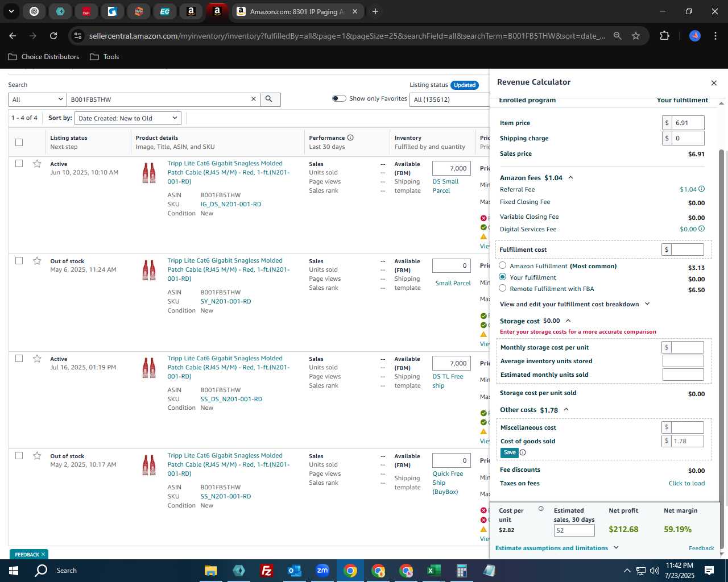Open FileZilla from the taskbar

[x=266, y=571]
